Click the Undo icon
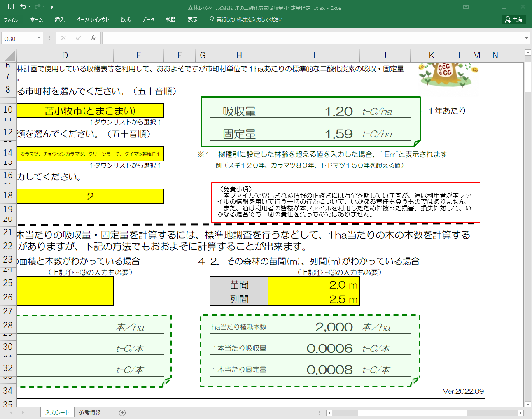The image size is (532, 419). (23, 5)
